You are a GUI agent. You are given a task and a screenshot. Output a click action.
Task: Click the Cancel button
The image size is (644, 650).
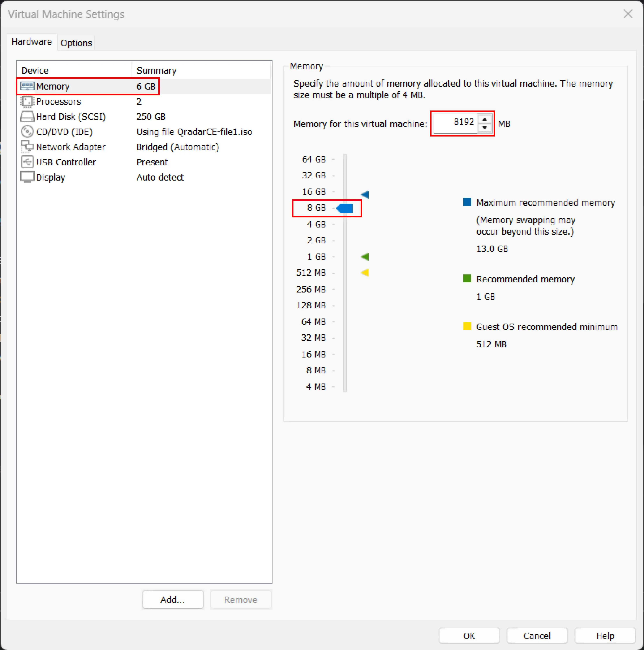tap(537, 636)
